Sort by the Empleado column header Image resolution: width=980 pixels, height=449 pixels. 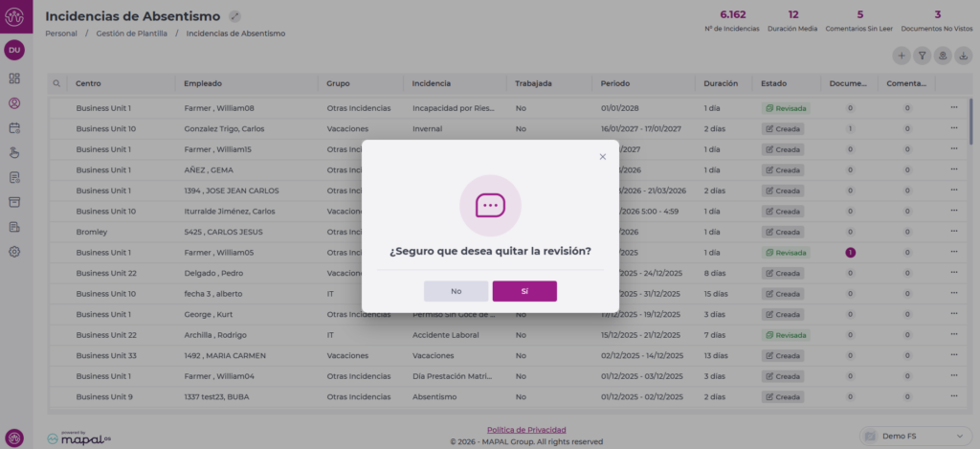click(203, 83)
